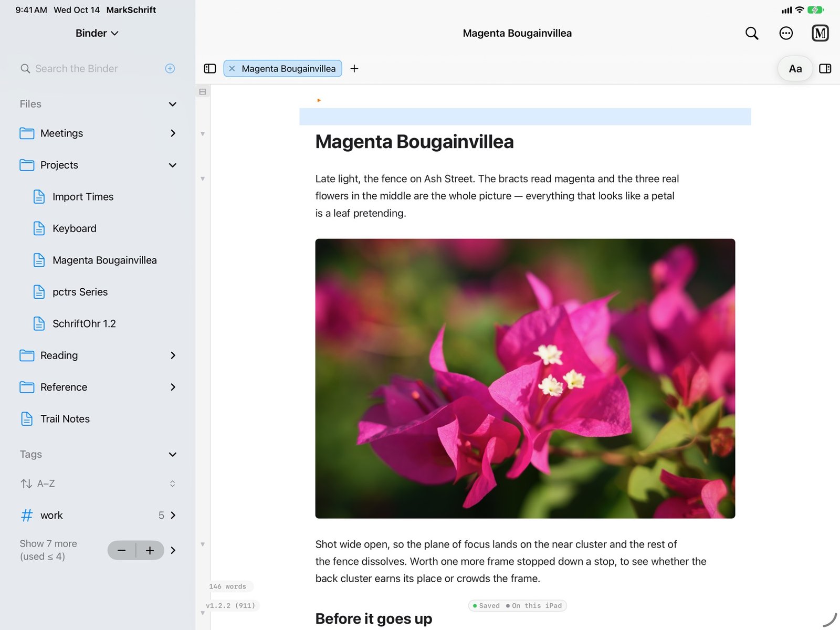Click the Meetings folder icon
Screen dimensions: 840x630
pyautogui.click(x=27, y=133)
